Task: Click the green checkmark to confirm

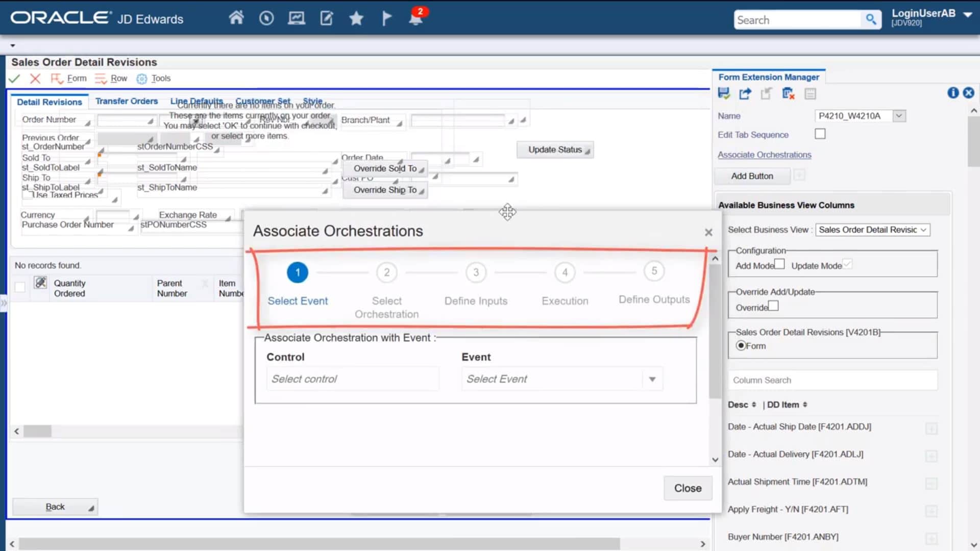Action: 15,78
